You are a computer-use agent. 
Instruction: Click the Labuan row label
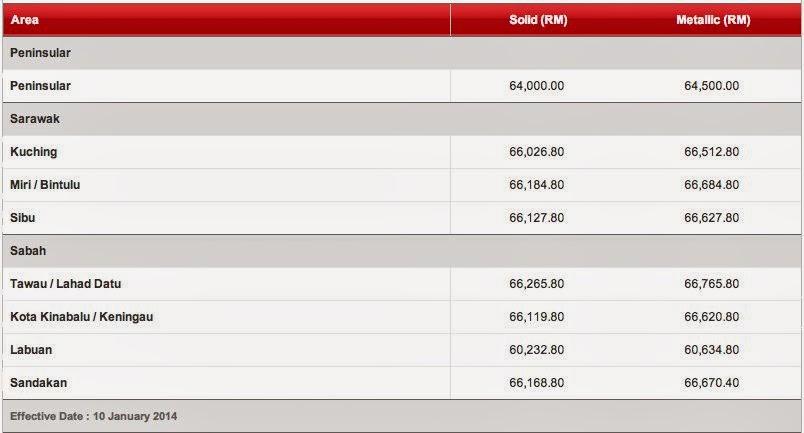(31, 350)
